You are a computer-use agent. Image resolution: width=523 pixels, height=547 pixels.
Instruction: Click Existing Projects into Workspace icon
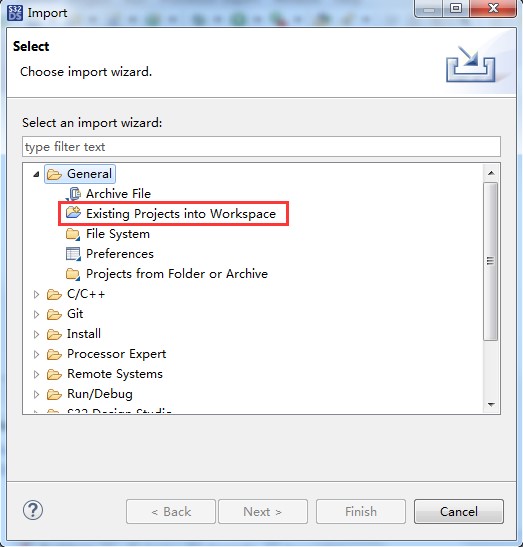click(73, 213)
